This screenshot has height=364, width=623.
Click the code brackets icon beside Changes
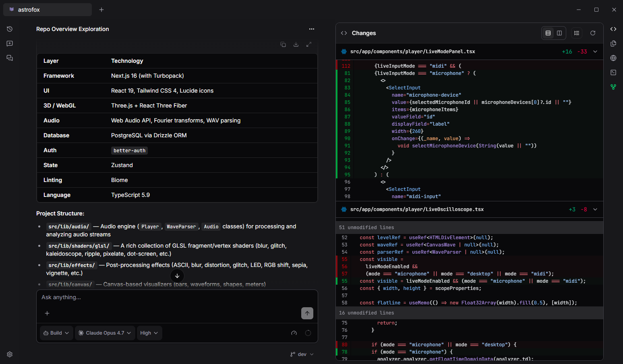(x=344, y=33)
